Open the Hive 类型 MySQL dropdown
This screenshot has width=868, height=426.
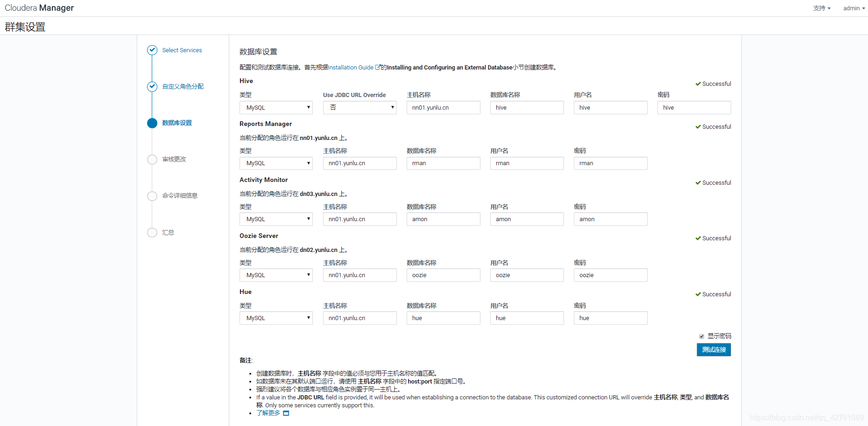(x=276, y=107)
